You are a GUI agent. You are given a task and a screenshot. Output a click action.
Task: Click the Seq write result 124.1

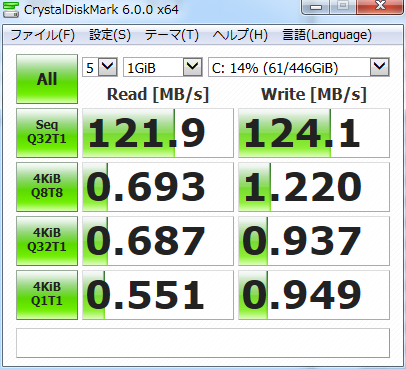(x=314, y=133)
